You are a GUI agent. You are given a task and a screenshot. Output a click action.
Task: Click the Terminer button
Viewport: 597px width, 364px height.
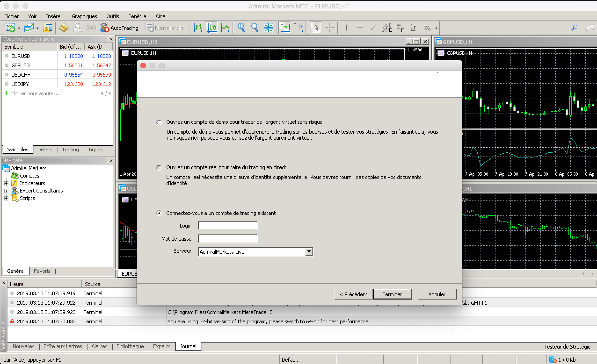tap(392, 294)
